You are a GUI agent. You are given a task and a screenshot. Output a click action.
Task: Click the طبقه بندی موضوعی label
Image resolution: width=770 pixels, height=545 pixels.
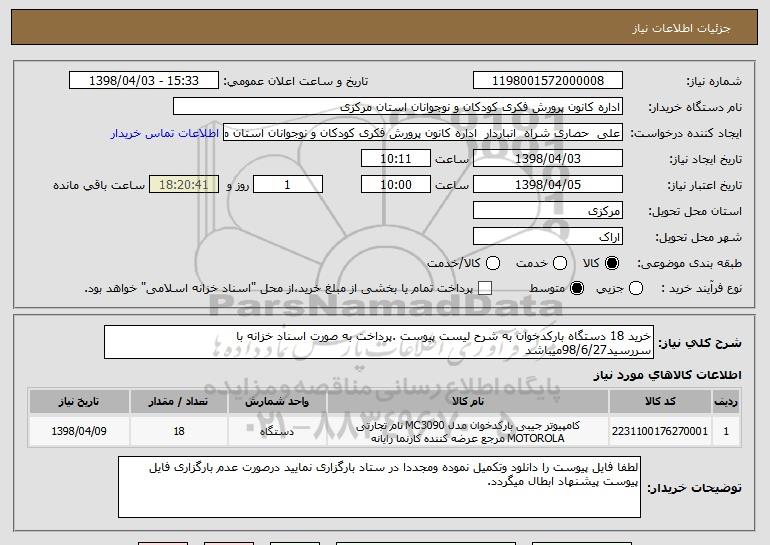click(x=689, y=264)
